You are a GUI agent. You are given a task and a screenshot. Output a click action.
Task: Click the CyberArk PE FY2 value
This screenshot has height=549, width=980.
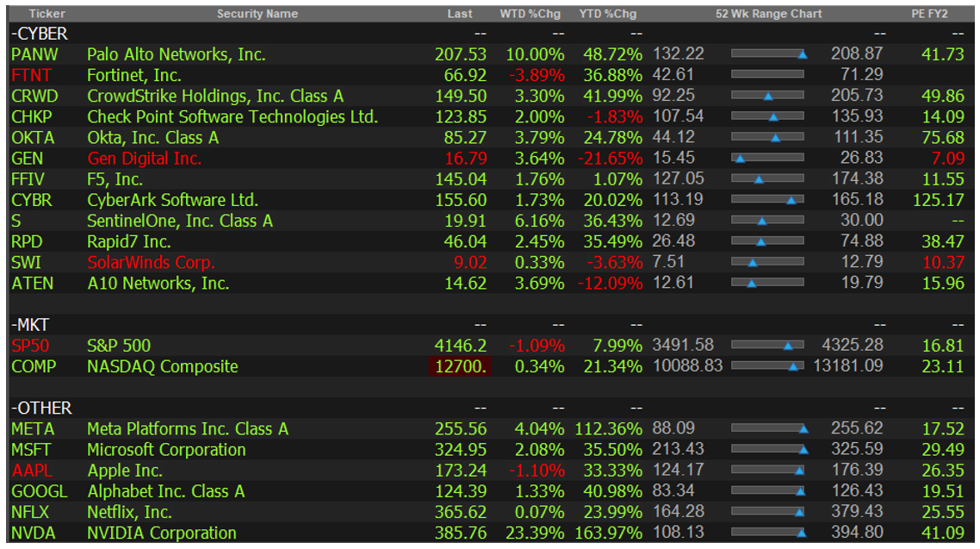point(938,200)
